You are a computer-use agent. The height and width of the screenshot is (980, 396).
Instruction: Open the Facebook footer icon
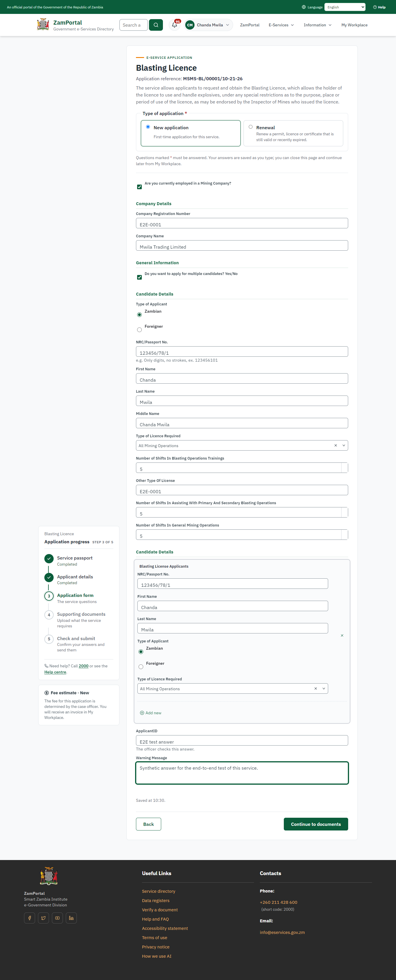(x=30, y=918)
